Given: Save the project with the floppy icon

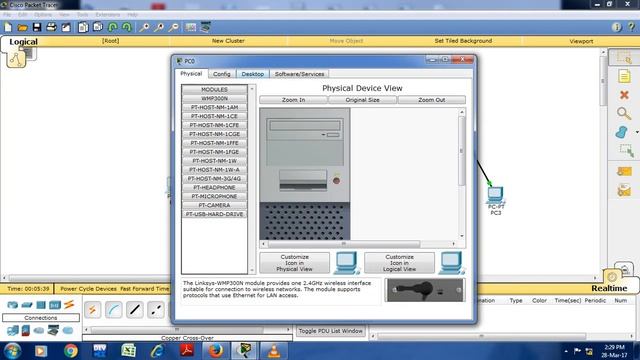Looking at the screenshot, I should [37, 27].
